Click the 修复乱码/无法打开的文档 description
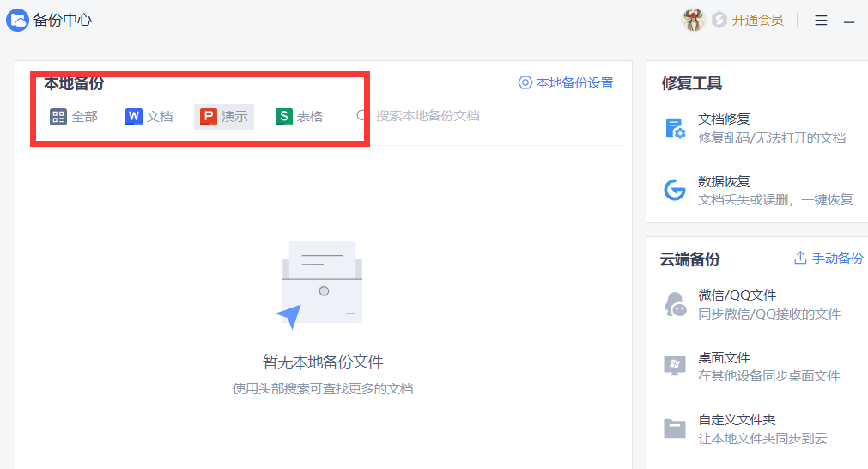 coord(772,138)
